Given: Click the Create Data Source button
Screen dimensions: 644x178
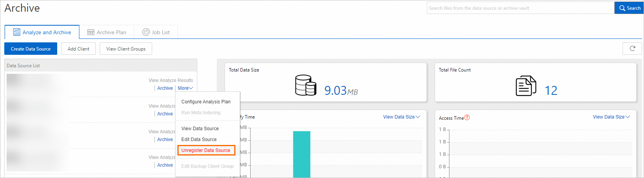Looking at the screenshot, I should (31, 49).
